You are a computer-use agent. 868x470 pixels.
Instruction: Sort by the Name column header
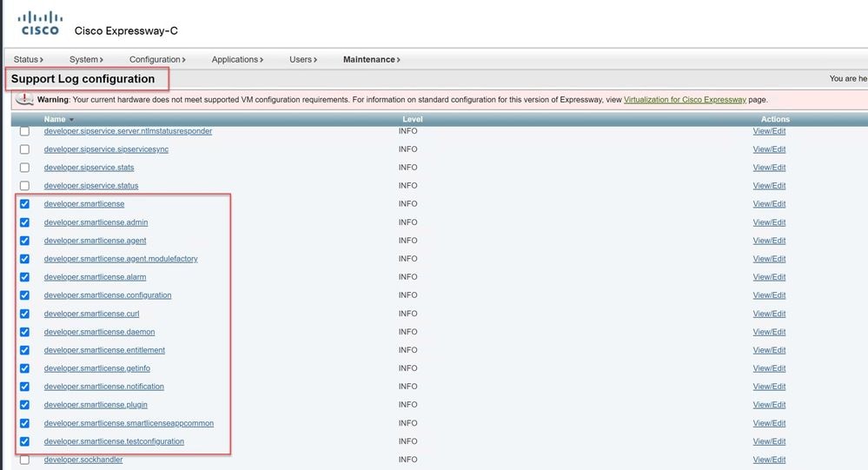click(55, 119)
